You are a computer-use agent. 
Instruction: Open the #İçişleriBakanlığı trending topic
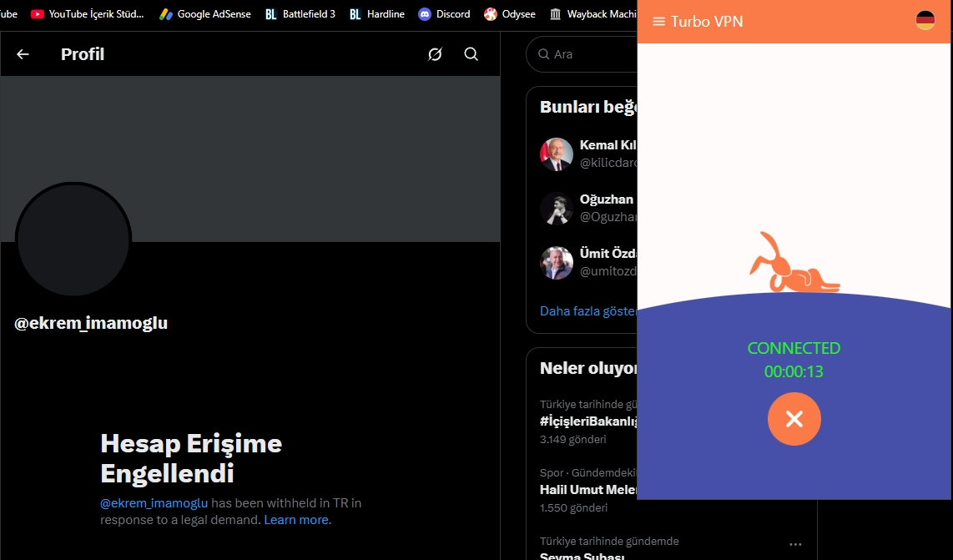tap(587, 421)
